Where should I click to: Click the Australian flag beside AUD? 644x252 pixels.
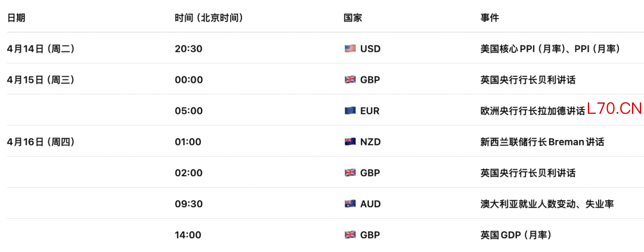[350, 204]
